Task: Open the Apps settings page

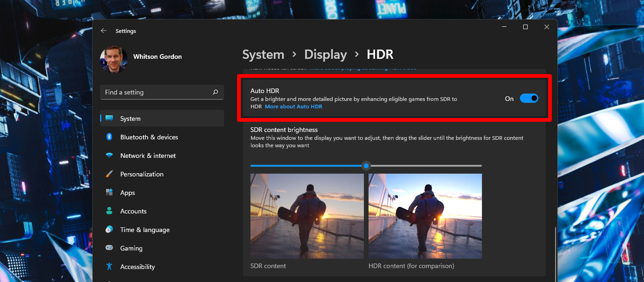Action: coord(162,193)
